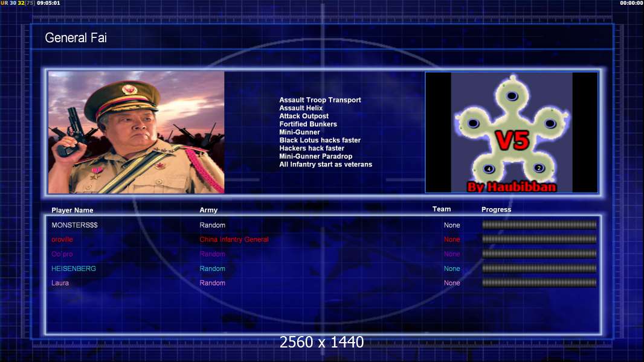The image size is (644, 362).
Task: Click 'By Haubibban' map credit text
Action: (512, 187)
